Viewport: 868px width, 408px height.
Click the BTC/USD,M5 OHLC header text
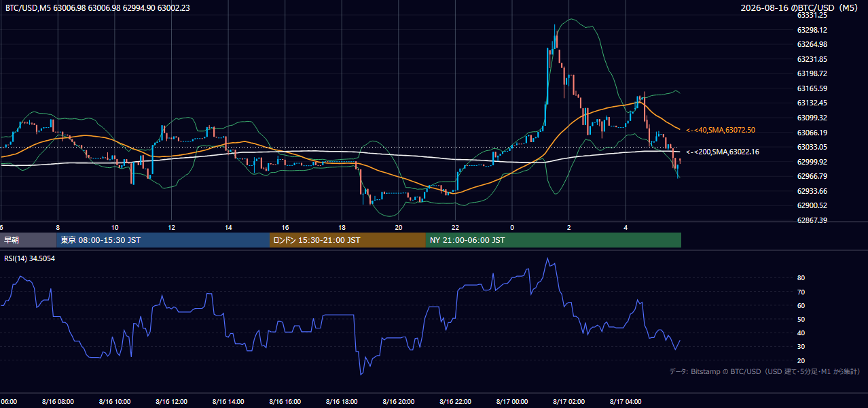(98, 7)
